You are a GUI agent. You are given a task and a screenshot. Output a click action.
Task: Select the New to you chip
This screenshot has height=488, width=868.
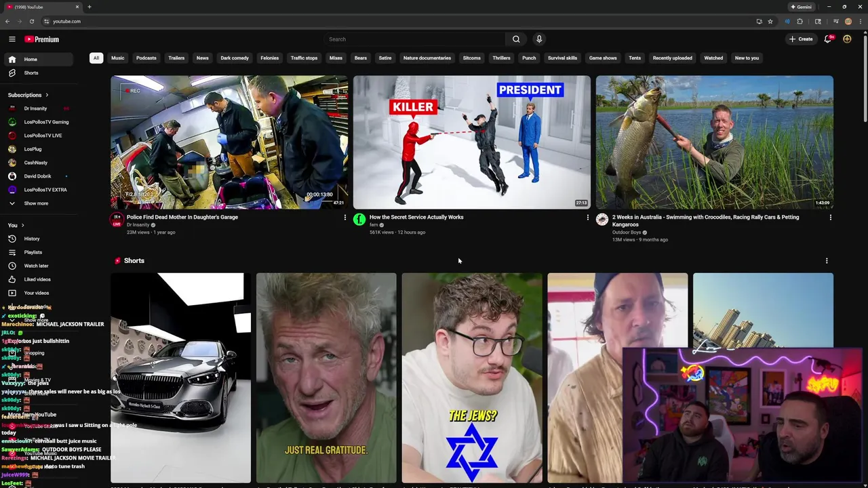pyautogui.click(x=747, y=58)
